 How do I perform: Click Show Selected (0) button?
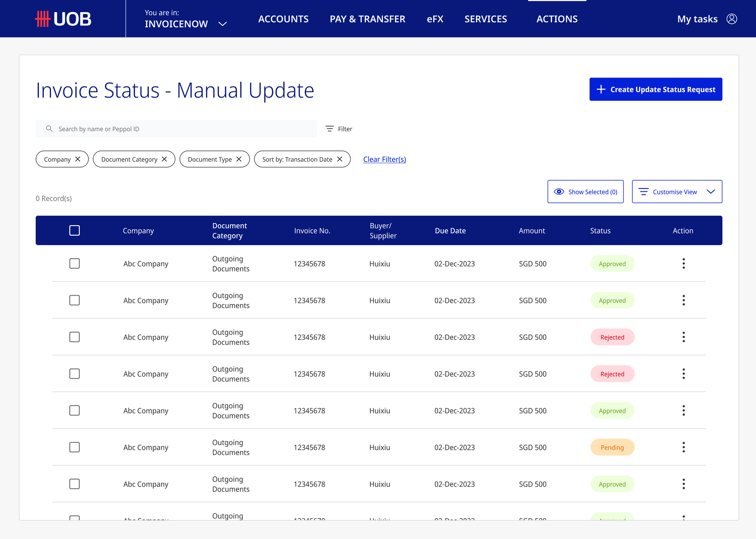tap(585, 191)
